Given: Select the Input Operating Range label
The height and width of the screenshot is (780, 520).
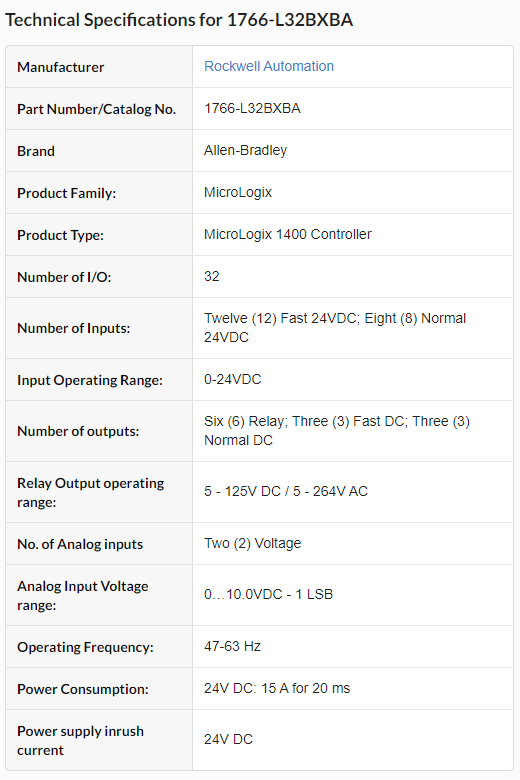Looking at the screenshot, I should pyautogui.click(x=90, y=380).
